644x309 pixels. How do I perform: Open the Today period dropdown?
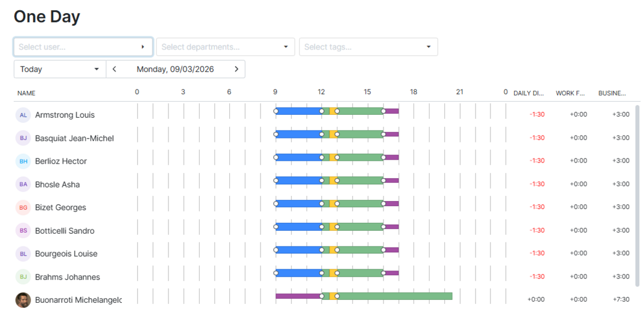click(60, 69)
